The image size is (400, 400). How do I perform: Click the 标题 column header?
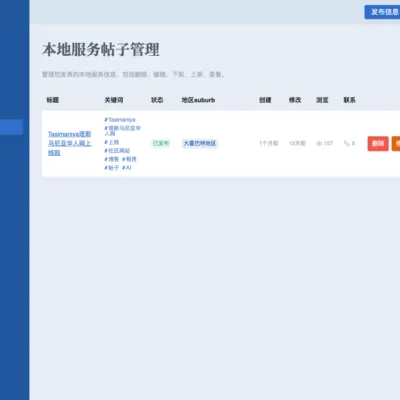coord(53,100)
